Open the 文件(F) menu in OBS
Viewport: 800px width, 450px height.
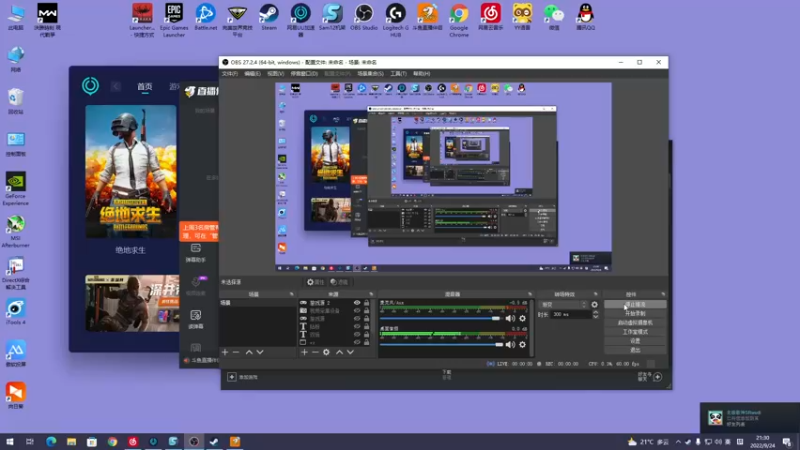(x=230, y=73)
